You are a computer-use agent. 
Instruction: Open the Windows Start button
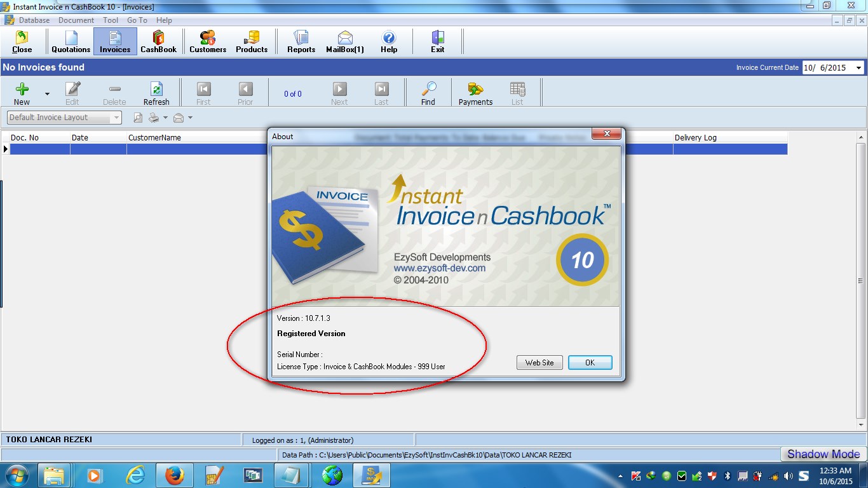tap(17, 475)
